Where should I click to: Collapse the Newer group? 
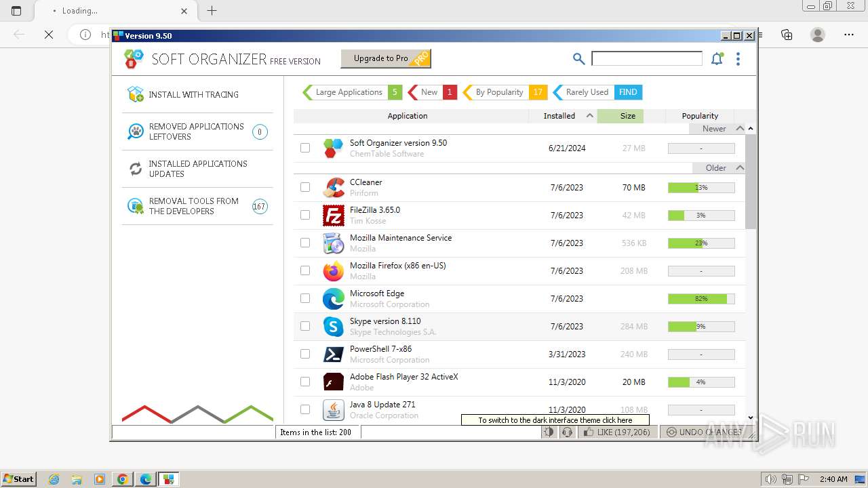[740, 128]
